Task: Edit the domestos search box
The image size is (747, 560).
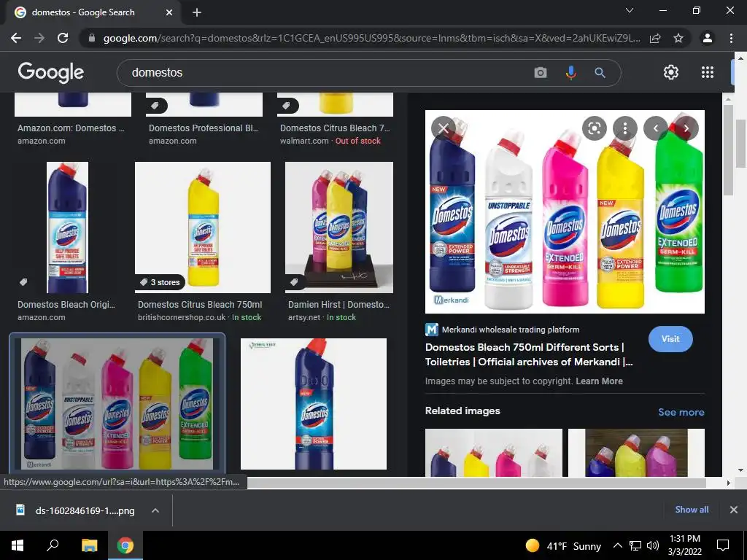Action: click(329, 73)
